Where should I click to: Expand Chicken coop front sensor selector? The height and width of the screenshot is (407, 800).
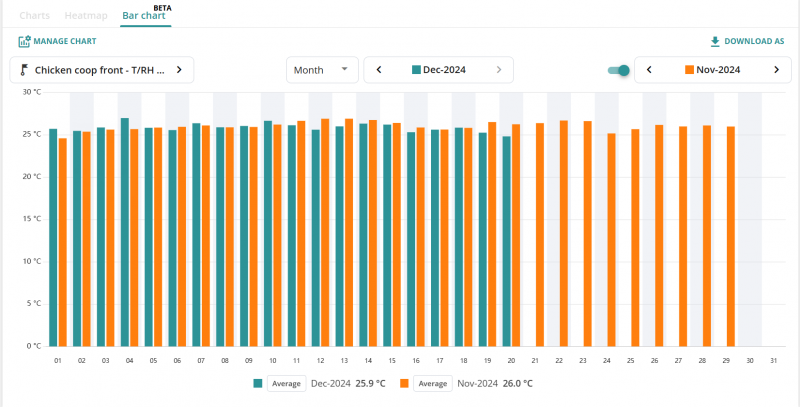coord(178,70)
